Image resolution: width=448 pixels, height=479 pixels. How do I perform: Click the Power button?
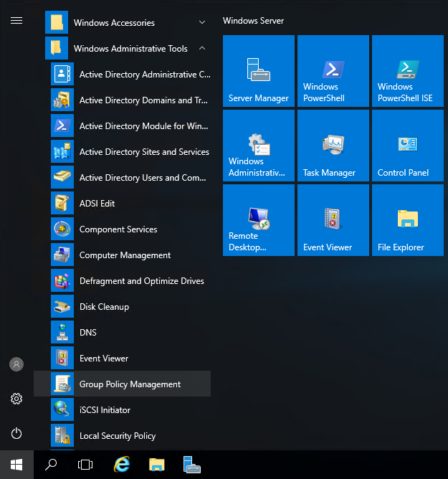[x=16, y=433]
